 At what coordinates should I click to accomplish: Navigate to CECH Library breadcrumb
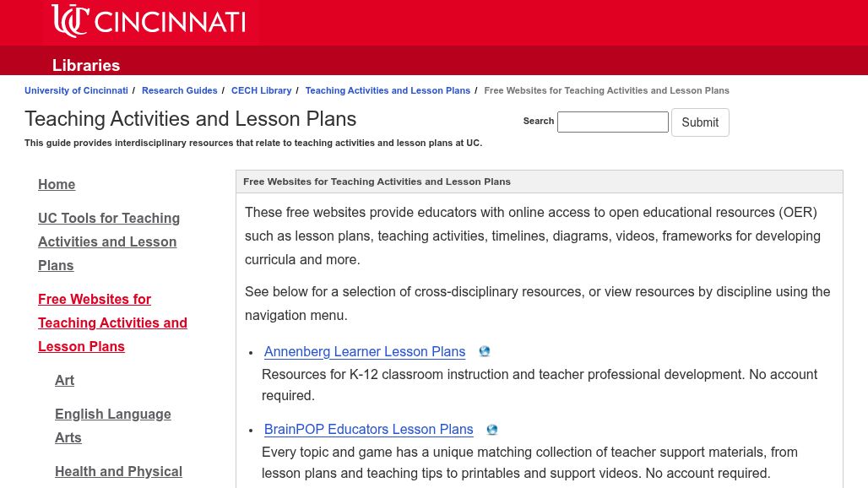261,90
